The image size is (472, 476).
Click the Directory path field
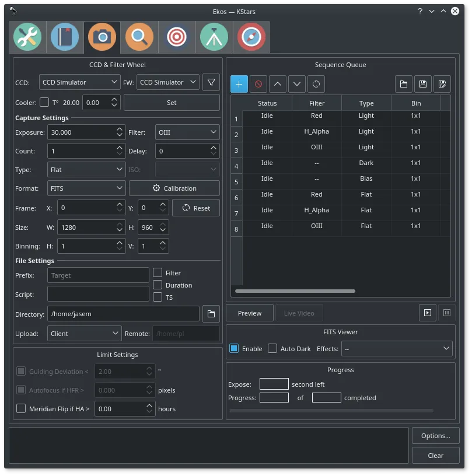[123, 314]
